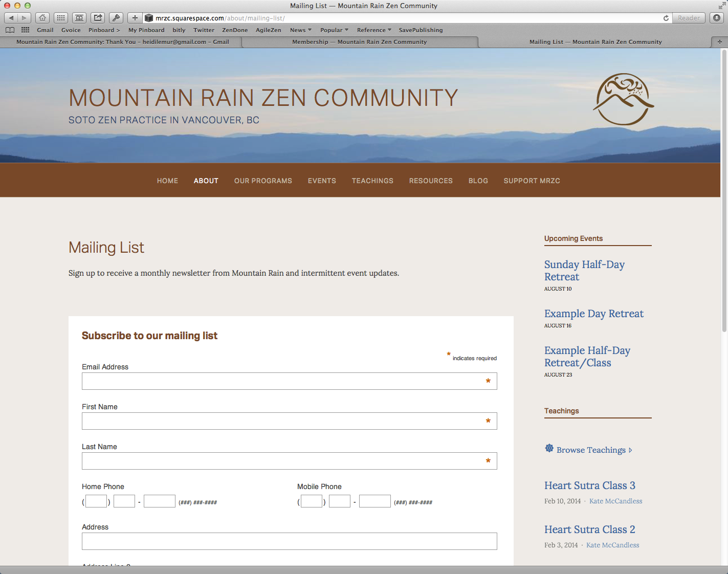Click the dharma wheel icon beside Browse Teachings

[549, 449]
